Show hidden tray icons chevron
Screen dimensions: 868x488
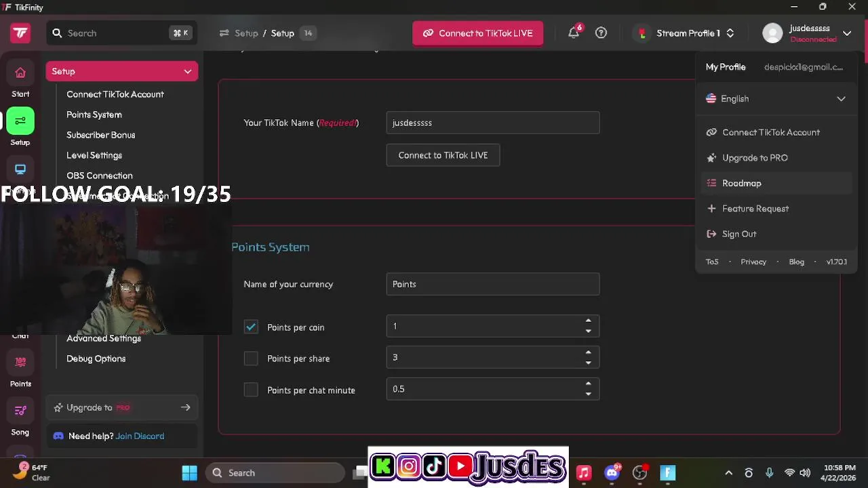pyautogui.click(x=728, y=472)
